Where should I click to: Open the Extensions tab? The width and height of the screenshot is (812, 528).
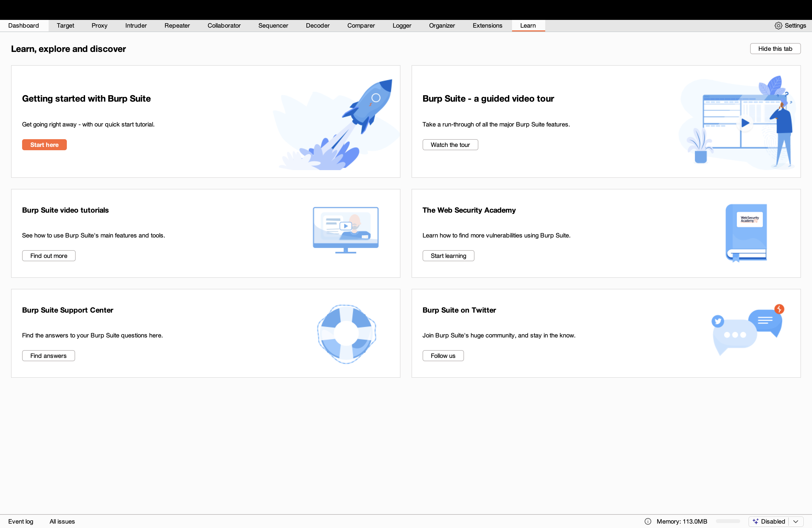[487, 26]
